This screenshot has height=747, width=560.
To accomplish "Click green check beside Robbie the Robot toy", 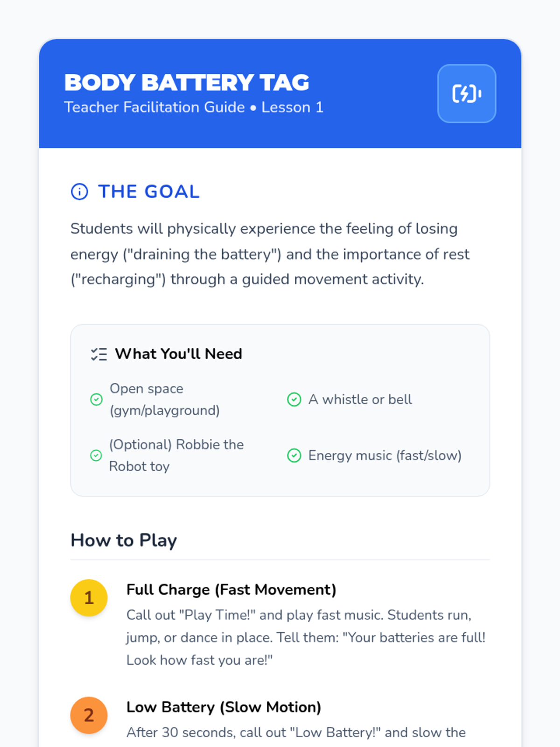I will [x=96, y=455].
